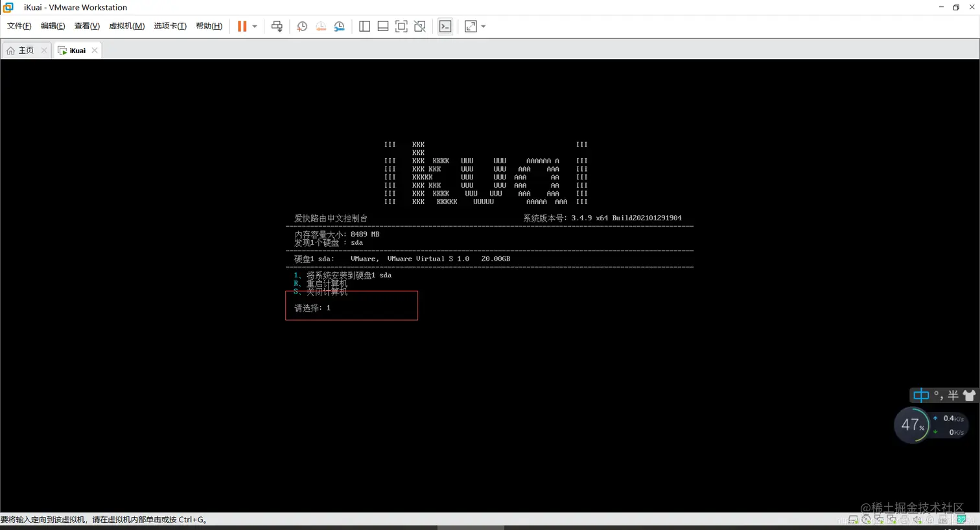Switch input method using the 中 icon
Screen dimensions: 980x530
(x=921, y=395)
